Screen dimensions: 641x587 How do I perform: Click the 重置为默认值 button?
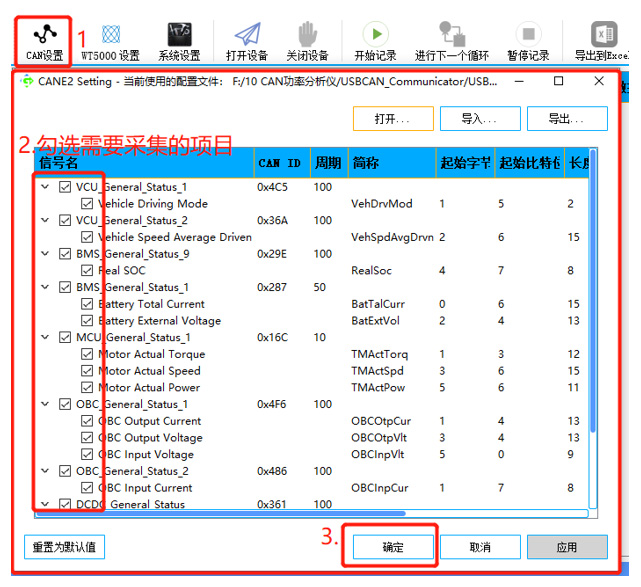64,548
